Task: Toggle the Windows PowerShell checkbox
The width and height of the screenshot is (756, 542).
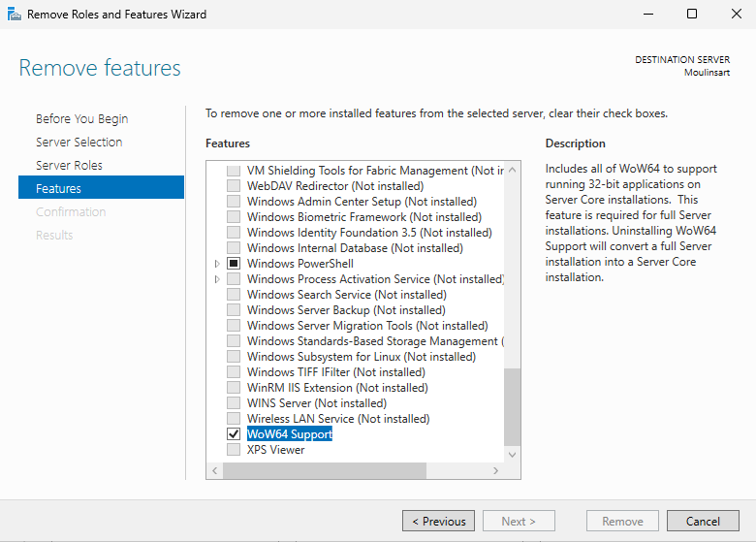Action: point(233,264)
